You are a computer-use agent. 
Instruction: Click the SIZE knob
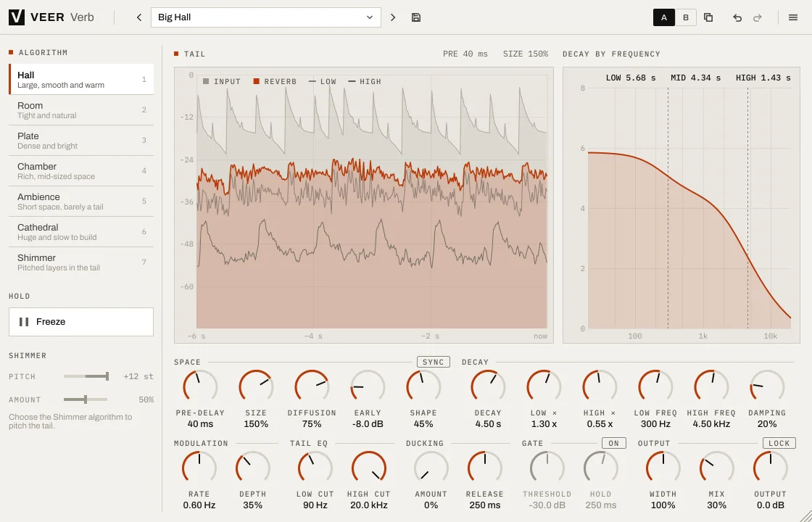(x=256, y=387)
